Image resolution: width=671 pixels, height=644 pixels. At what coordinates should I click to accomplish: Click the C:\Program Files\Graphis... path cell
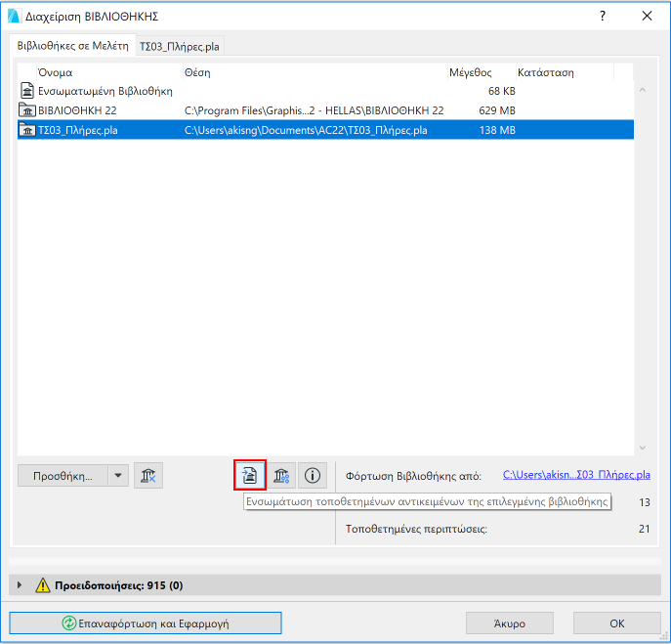click(x=314, y=110)
